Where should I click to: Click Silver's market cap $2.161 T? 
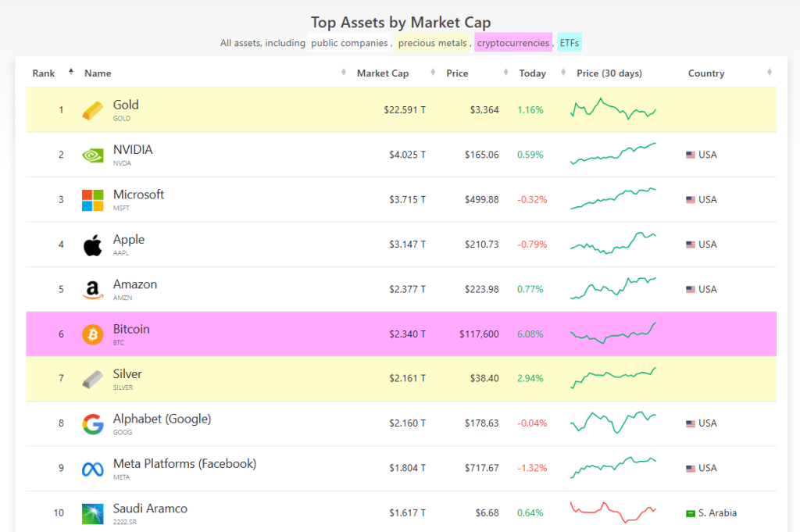pyautogui.click(x=407, y=378)
